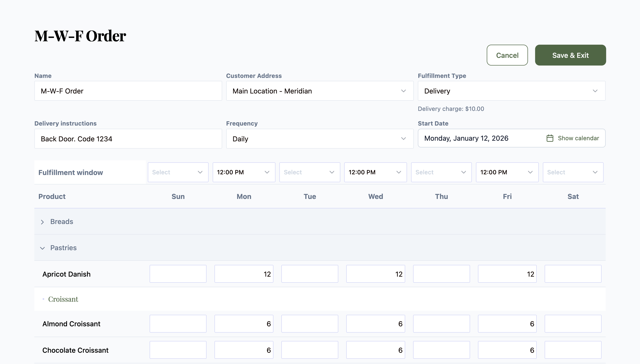640x364 pixels.
Task: Collapse the Pastries category
Action: [42, 248]
